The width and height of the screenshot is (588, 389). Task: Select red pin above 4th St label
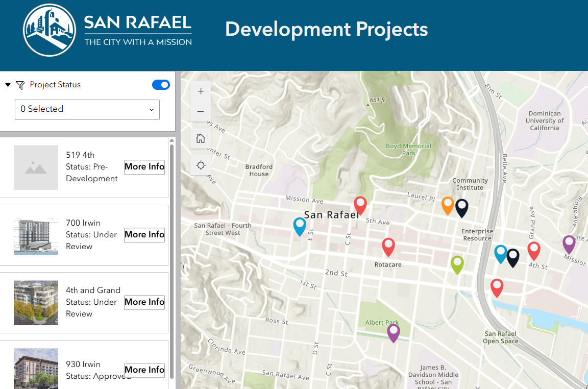click(x=534, y=251)
